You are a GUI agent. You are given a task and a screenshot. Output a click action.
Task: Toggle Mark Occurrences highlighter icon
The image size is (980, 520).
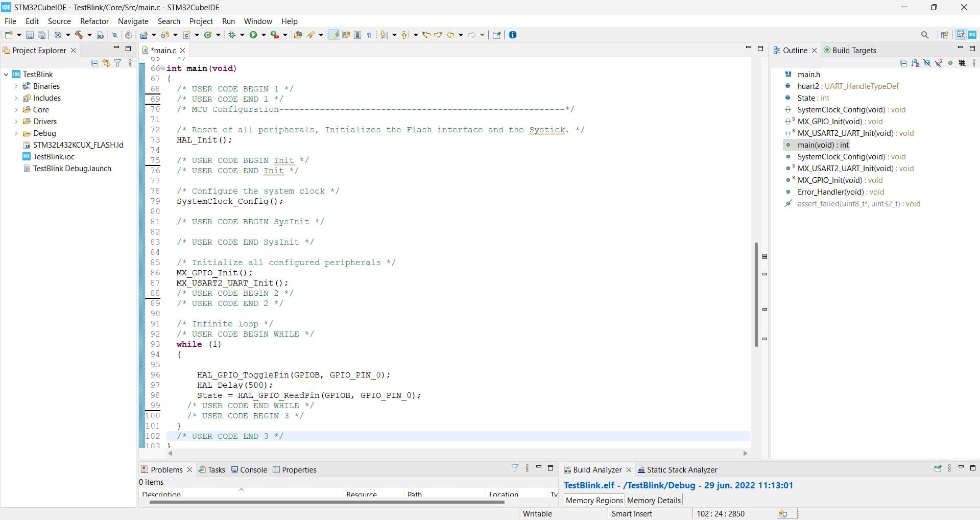[x=334, y=35]
